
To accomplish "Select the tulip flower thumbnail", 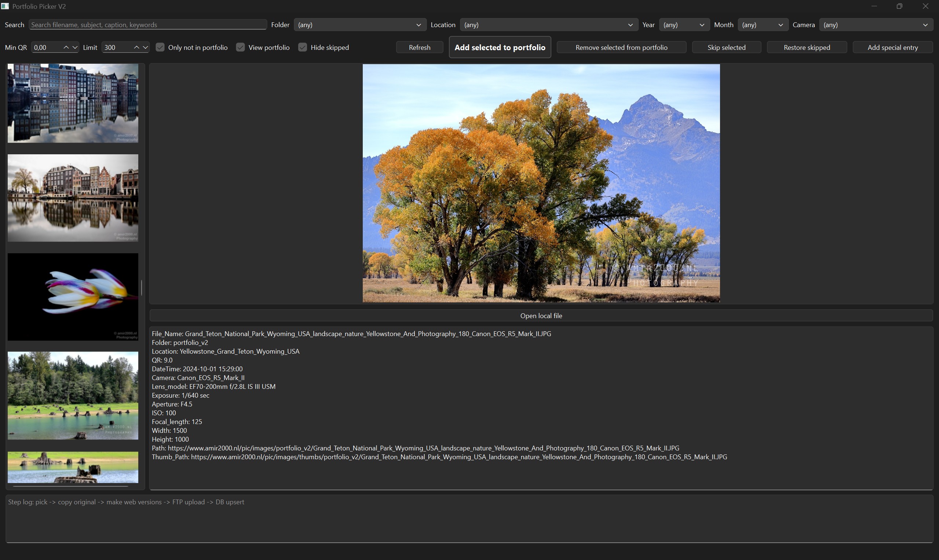I will tap(73, 296).
